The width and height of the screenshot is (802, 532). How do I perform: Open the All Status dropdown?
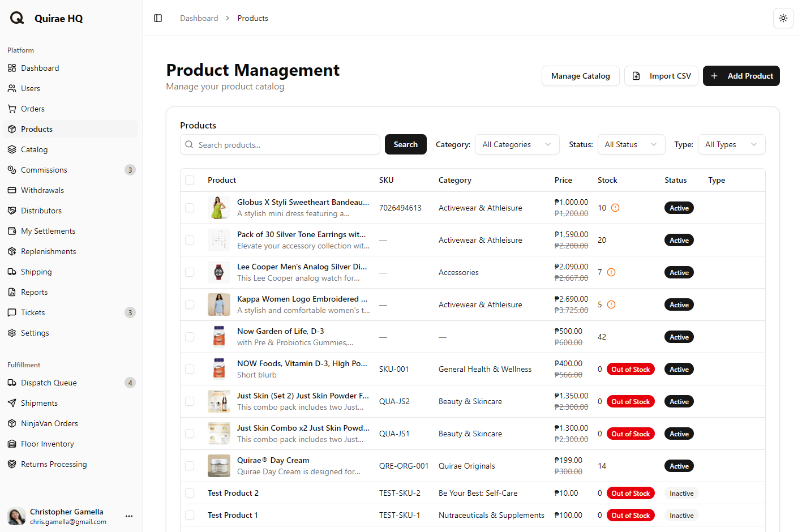pos(631,144)
